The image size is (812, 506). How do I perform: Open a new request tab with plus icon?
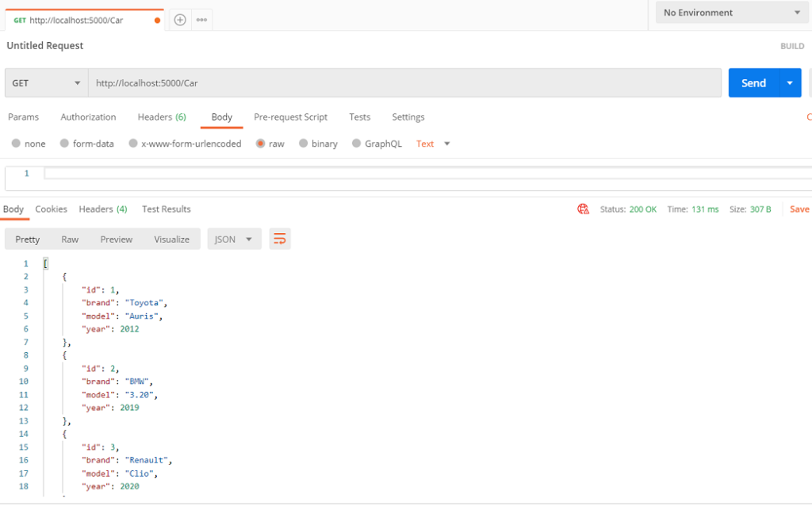tap(180, 20)
